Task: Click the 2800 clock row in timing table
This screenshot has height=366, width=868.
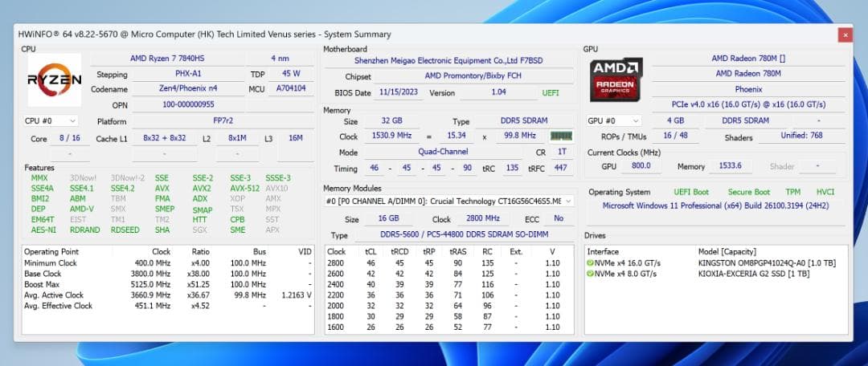Action: click(x=449, y=263)
